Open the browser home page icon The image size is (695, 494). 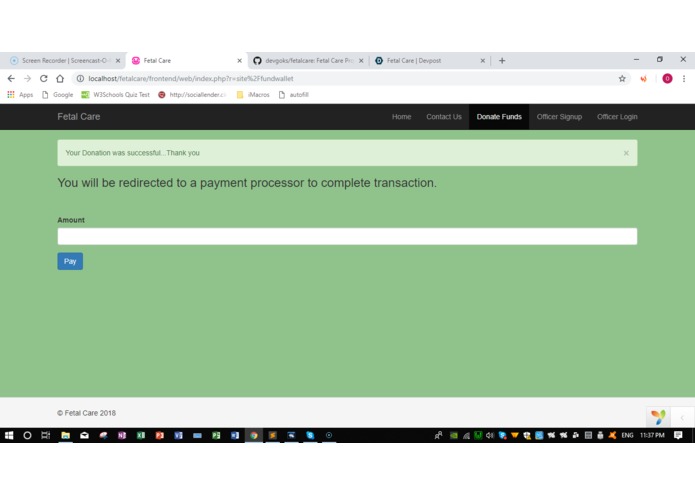click(60, 78)
